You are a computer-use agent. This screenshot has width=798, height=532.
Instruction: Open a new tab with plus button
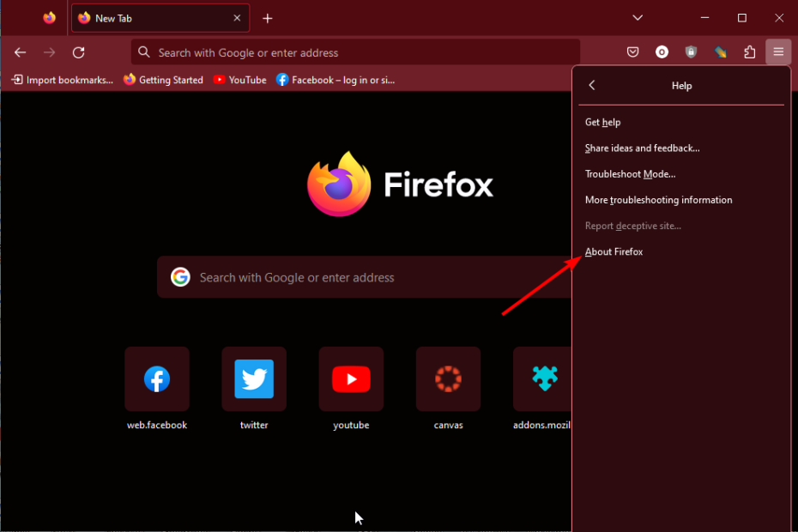click(x=268, y=19)
